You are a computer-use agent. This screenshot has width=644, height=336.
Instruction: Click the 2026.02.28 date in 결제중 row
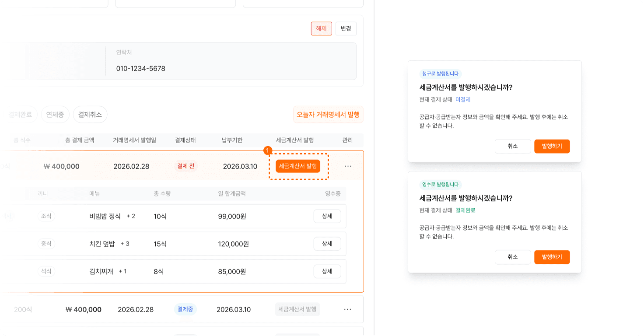coord(136,309)
